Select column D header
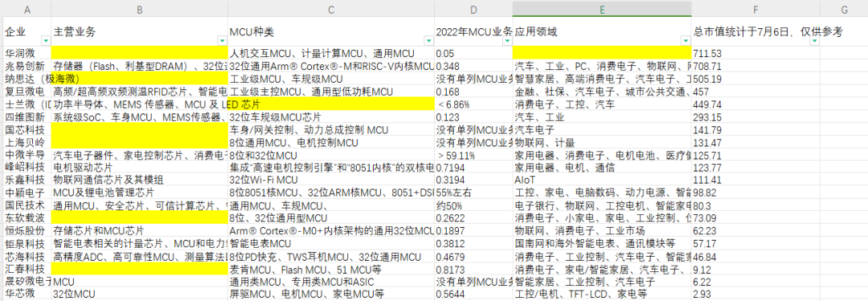The width and height of the screenshot is (868, 301). pyautogui.click(x=473, y=10)
